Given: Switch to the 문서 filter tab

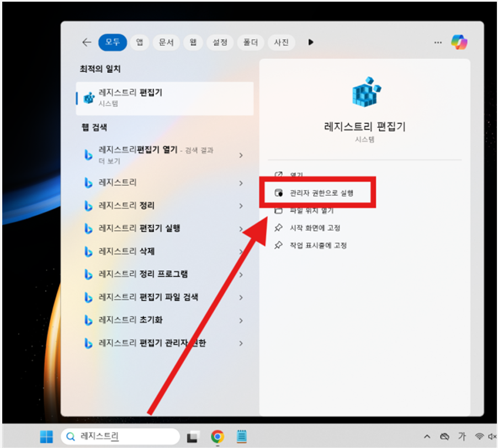Looking at the screenshot, I should click(166, 42).
